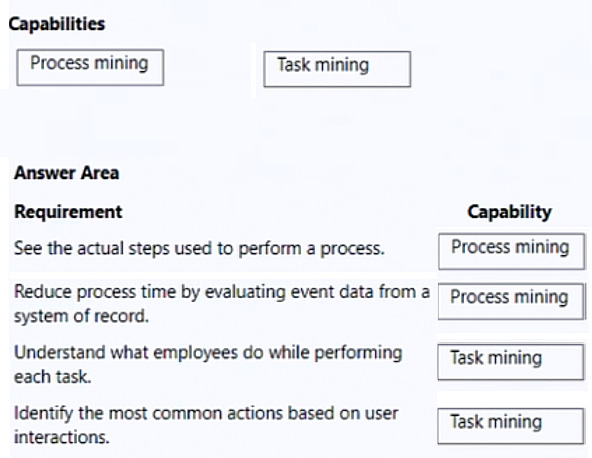Select the Process mining box under Capabilities
The image size is (592, 458).
pos(90,67)
